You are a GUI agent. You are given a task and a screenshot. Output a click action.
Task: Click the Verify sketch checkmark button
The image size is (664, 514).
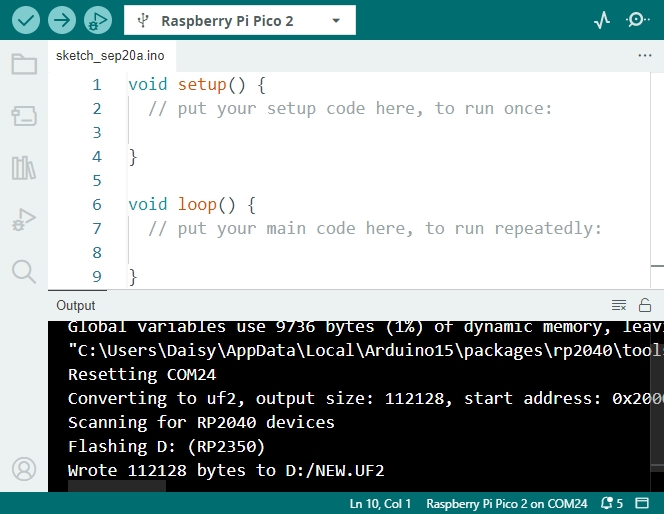point(26,20)
